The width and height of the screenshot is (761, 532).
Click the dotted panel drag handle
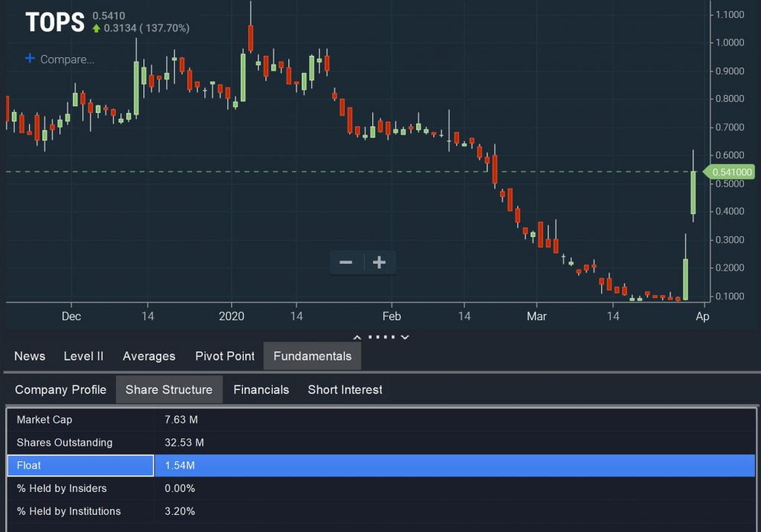tap(380, 337)
